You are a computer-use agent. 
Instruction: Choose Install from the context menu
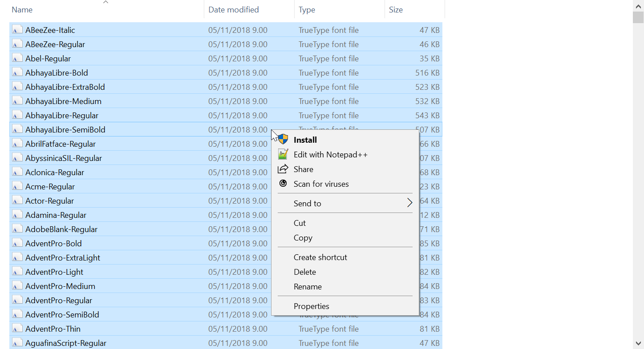345,140
